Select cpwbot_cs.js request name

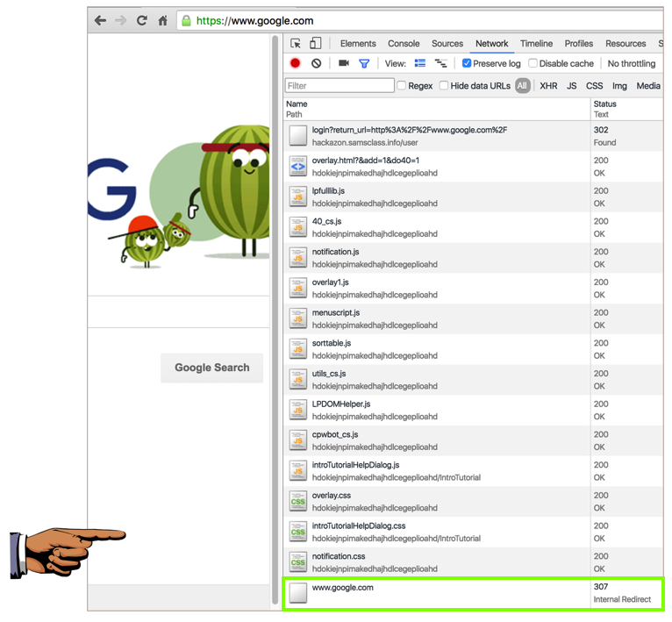[x=335, y=434]
